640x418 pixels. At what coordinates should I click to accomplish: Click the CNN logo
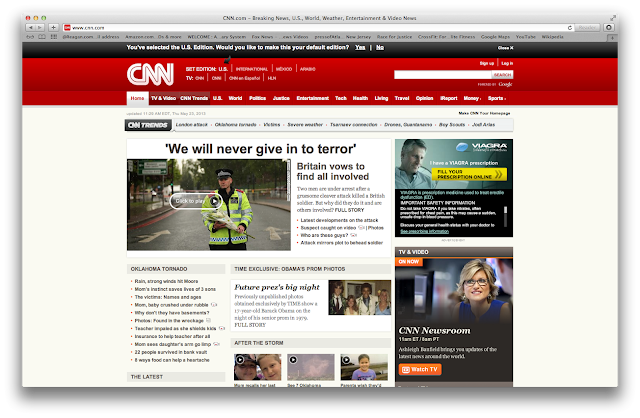pyautogui.click(x=150, y=74)
